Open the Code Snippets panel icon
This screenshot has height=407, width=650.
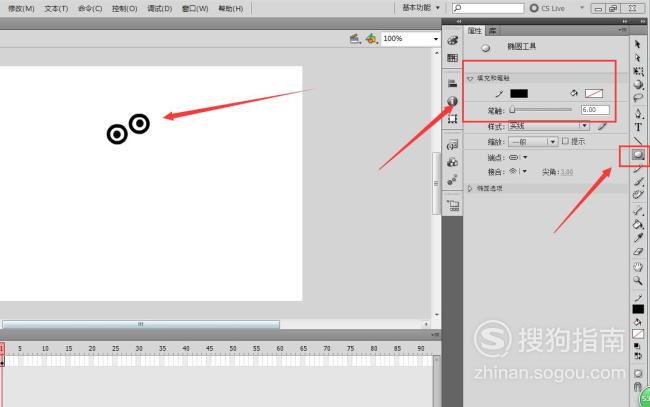[452, 145]
